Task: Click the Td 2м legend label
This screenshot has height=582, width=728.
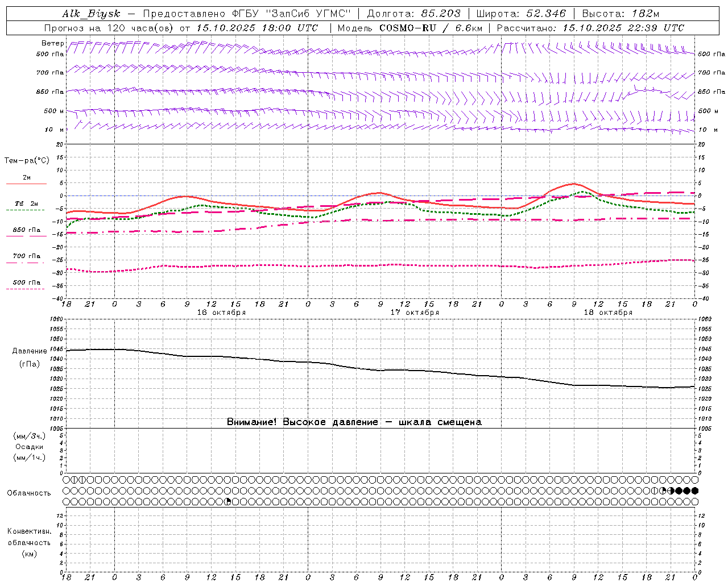Action: click(x=26, y=203)
